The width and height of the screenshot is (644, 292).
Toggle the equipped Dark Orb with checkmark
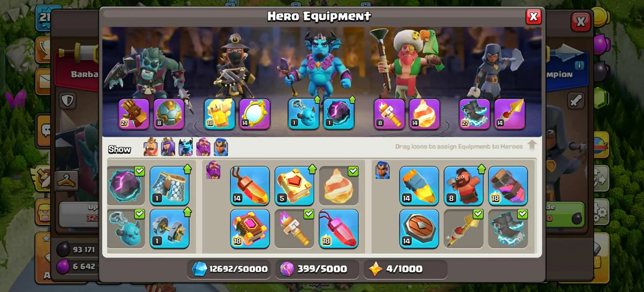126,186
